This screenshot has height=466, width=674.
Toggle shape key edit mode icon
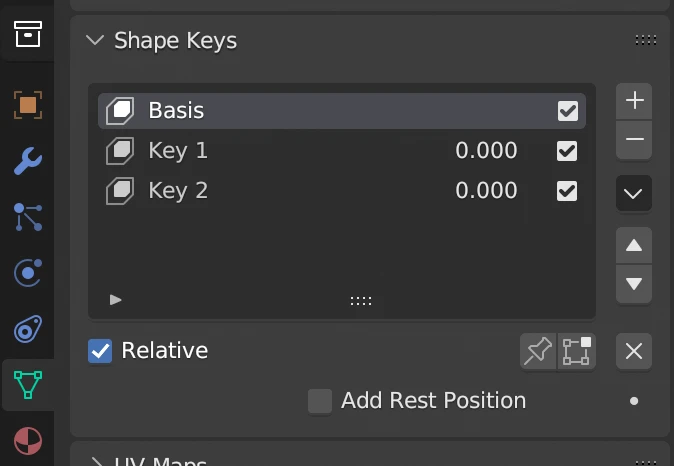point(577,351)
